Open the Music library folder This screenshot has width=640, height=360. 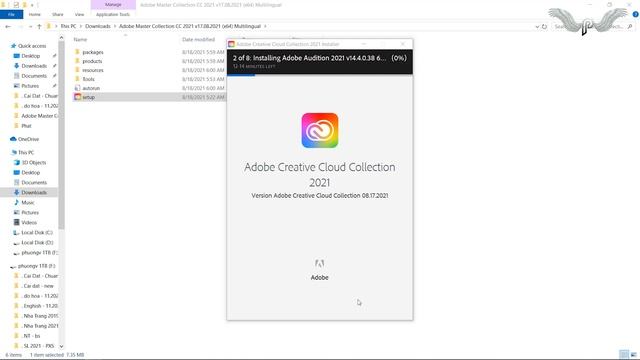tap(28, 202)
